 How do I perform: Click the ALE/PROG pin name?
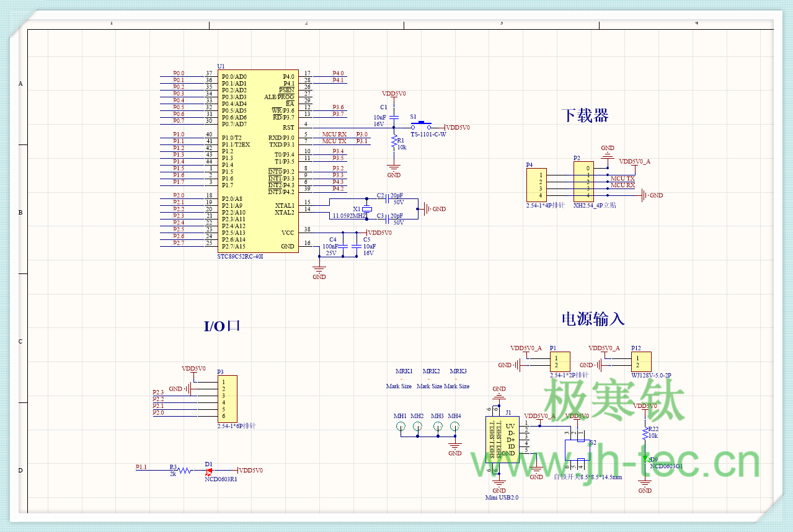pyautogui.click(x=280, y=97)
